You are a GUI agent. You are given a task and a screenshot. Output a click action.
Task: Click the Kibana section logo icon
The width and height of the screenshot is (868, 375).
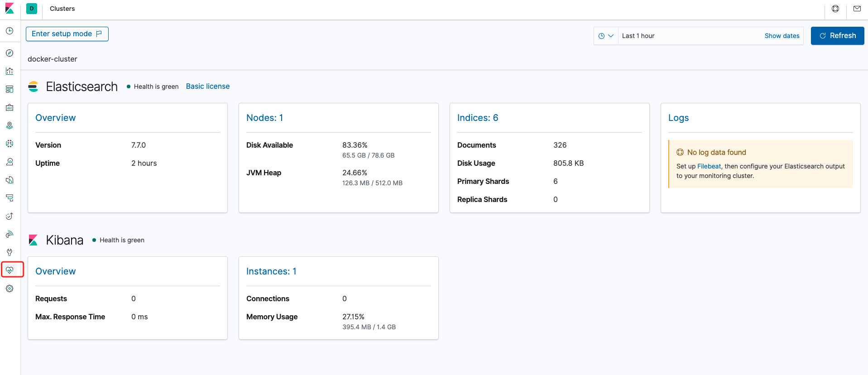[33, 240]
